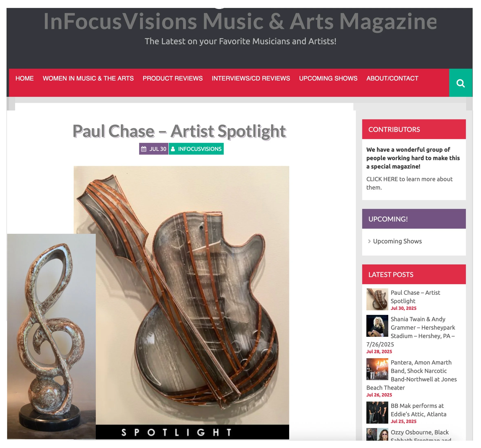This screenshot has height=448, width=481.
Task: Open Women in Music & The Arts menu
Action: pos(88,78)
